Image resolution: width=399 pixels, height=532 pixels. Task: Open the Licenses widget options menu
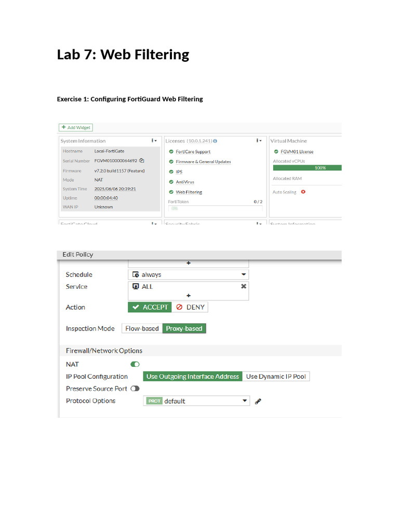[259, 141]
